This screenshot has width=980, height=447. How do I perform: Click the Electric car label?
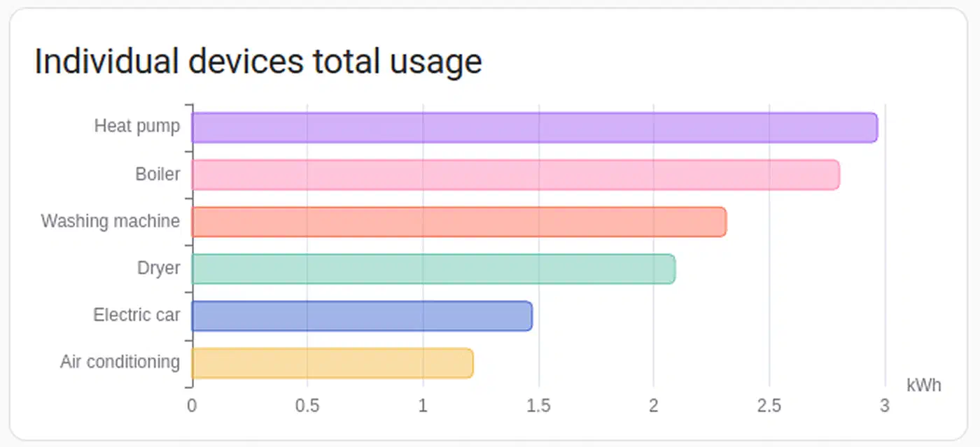(136, 315)
